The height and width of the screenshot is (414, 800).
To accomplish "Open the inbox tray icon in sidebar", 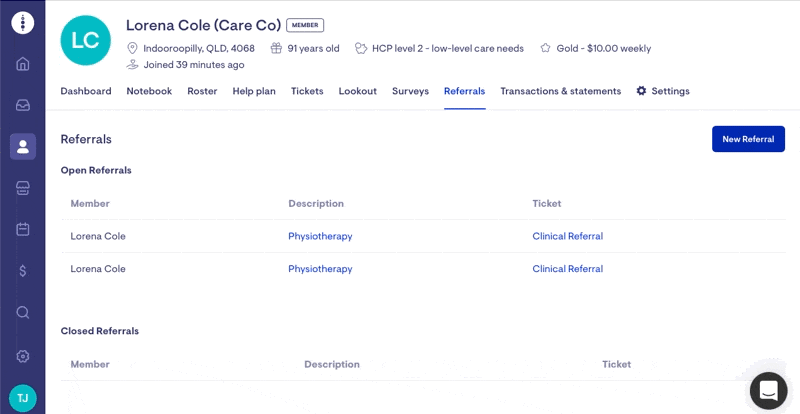I will (x=22, y=105).
